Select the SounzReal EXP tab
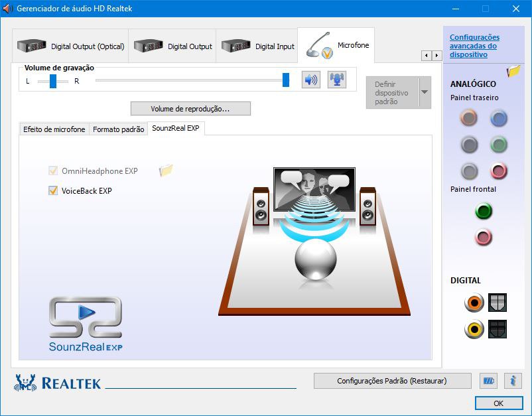Viewport: 532px width, 416px height. (176, 128)
